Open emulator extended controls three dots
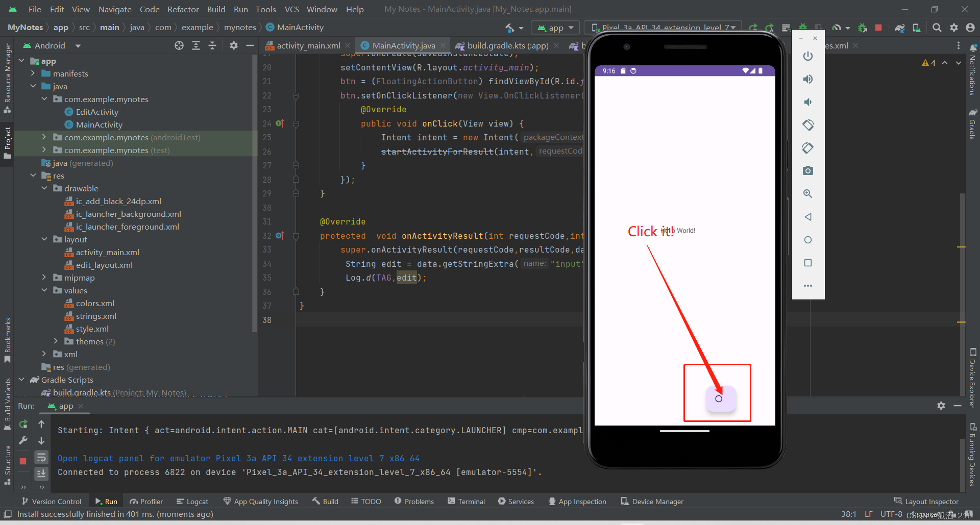This screenshot has width=980, height=525. pyautogui.click(x=808, y=286)
